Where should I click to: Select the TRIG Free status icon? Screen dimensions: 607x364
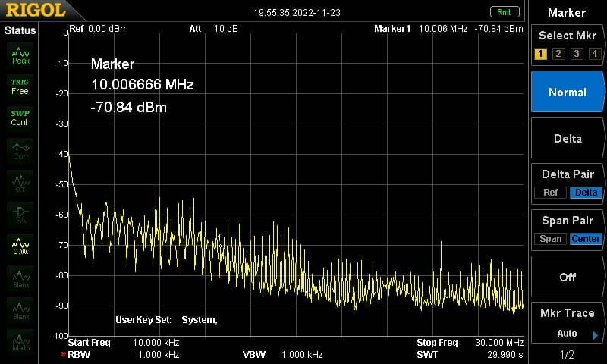point(20,86)
